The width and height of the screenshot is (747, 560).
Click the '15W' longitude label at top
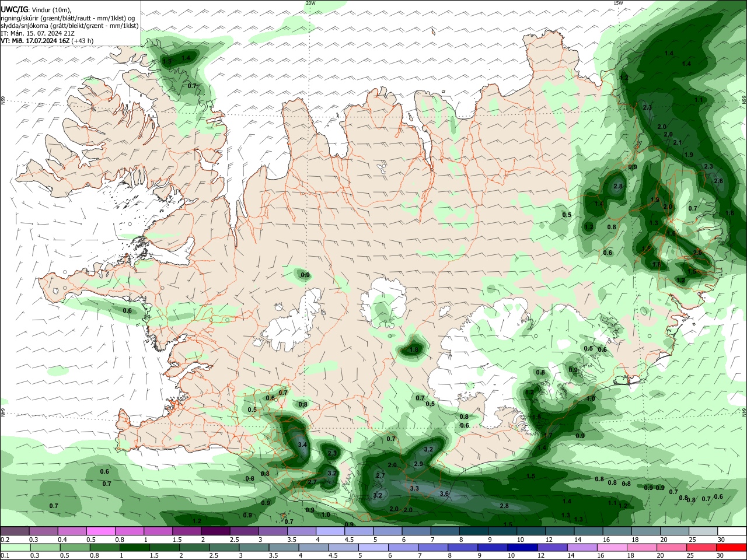(618, 3)
